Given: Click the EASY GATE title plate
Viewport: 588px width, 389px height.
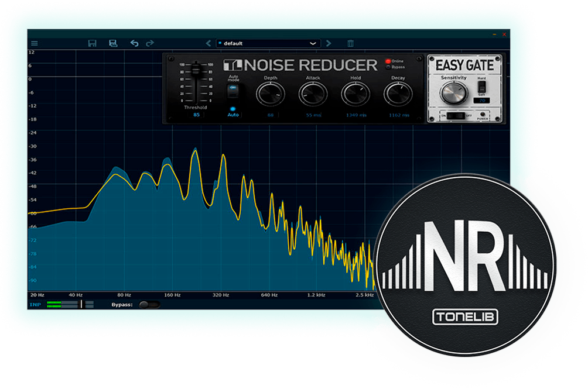Looking at the screenshot, I should (x=464, y=65).
